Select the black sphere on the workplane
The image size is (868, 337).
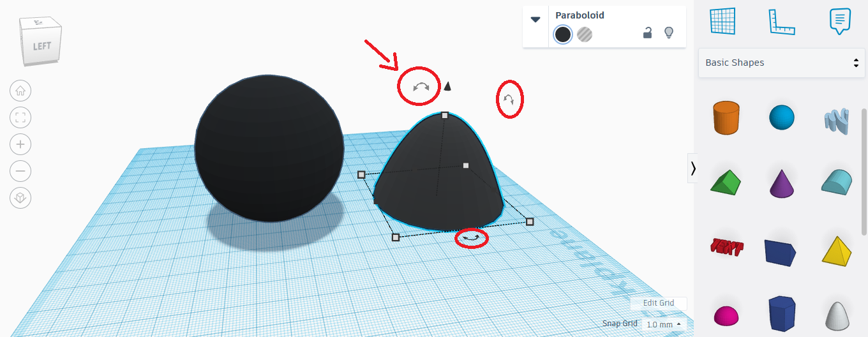[x=269, y=148]
